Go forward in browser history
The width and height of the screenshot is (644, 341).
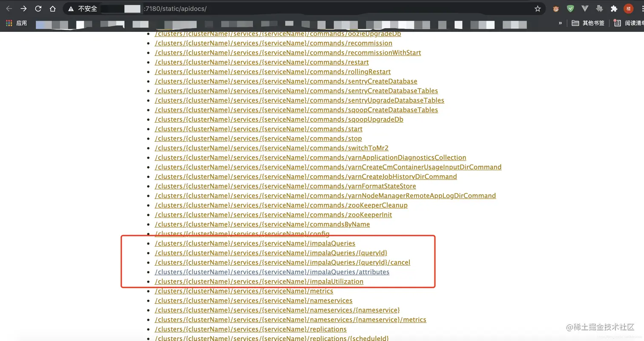pos(23,9)
